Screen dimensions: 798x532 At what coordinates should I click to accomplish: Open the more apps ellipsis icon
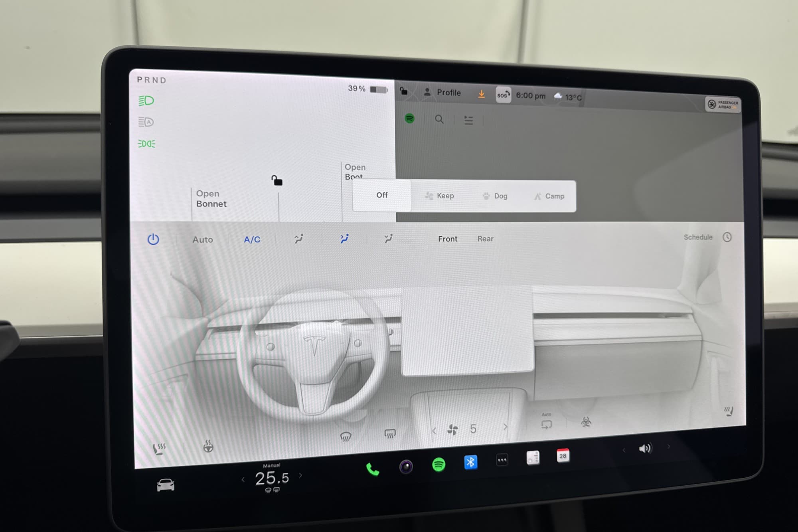[502, 460]
